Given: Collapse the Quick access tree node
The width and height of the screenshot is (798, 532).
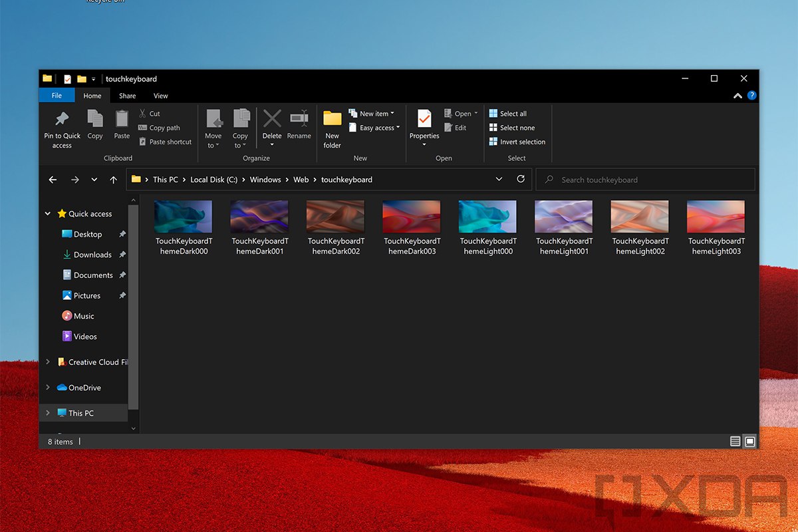Looking at the screenshot, I should [x=48, y=213].
